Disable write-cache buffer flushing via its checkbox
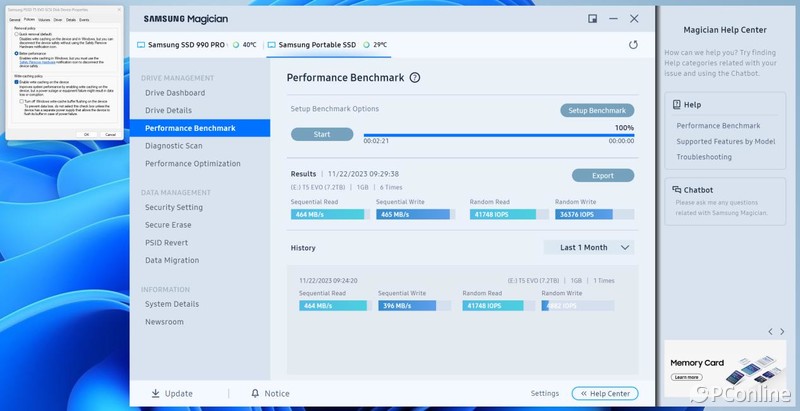Viewport: 800px width, 411px height. coord(23,101)
